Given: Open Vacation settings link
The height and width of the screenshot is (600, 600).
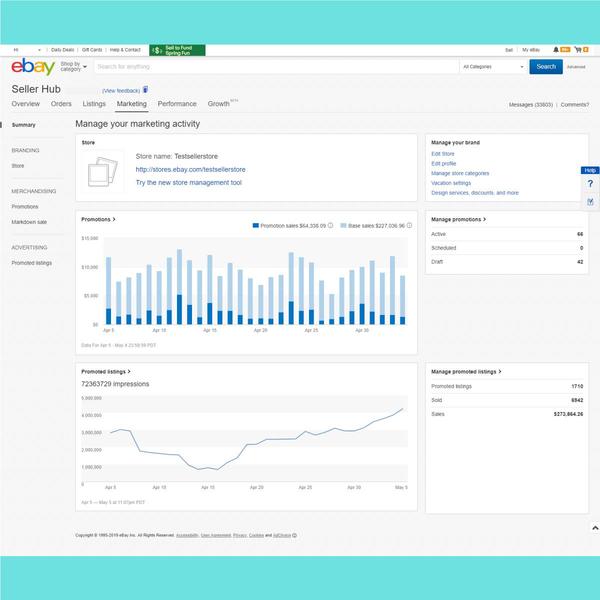Looking at the screenshot, I should (x=451, y=183).
